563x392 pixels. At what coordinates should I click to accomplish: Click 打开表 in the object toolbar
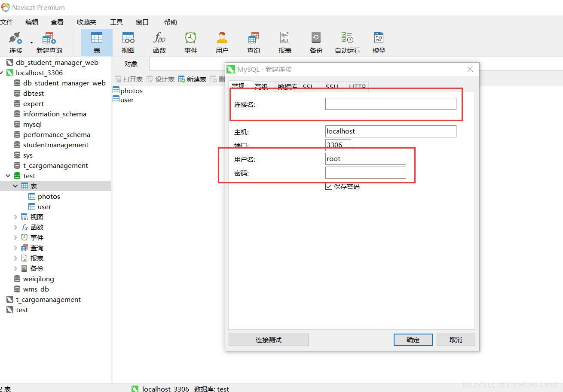[x=129, y=79]
